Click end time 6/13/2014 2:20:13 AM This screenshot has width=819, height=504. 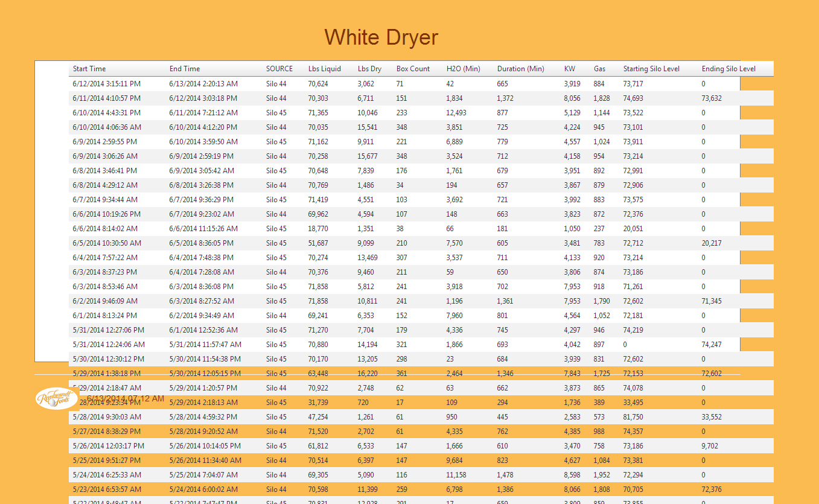(x=203, y=84)
